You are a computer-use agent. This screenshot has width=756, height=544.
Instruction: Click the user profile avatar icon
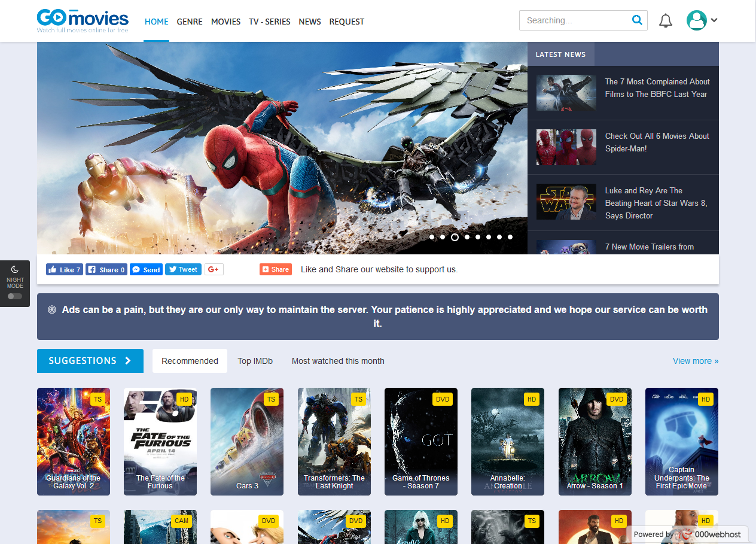[x=697, y=20]
